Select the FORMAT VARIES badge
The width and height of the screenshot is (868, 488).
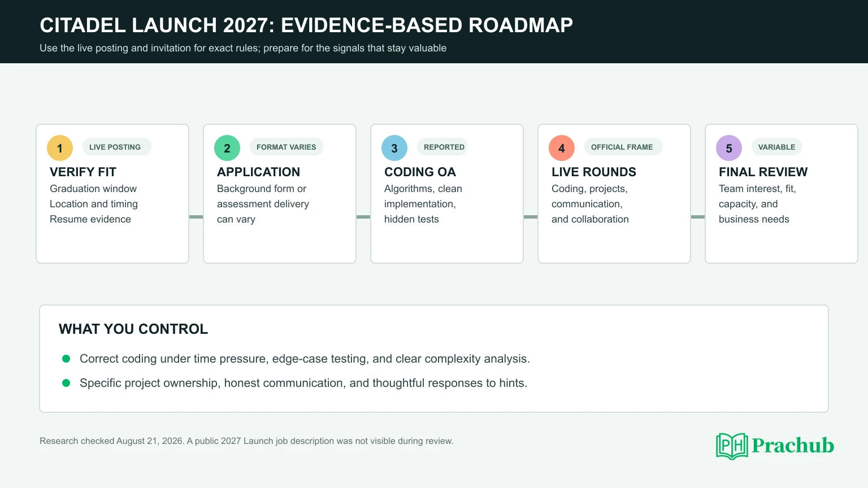click(x=287, y=147)
